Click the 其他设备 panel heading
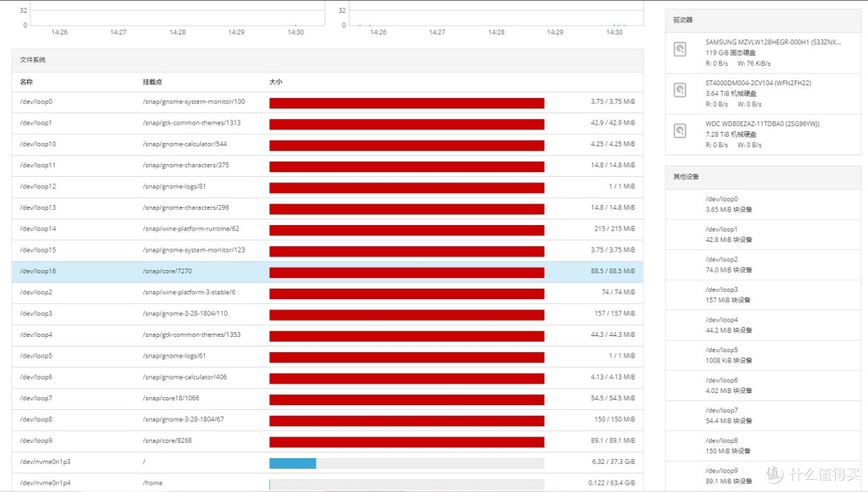Screen dimensions: 868x492 coord(686,177)
